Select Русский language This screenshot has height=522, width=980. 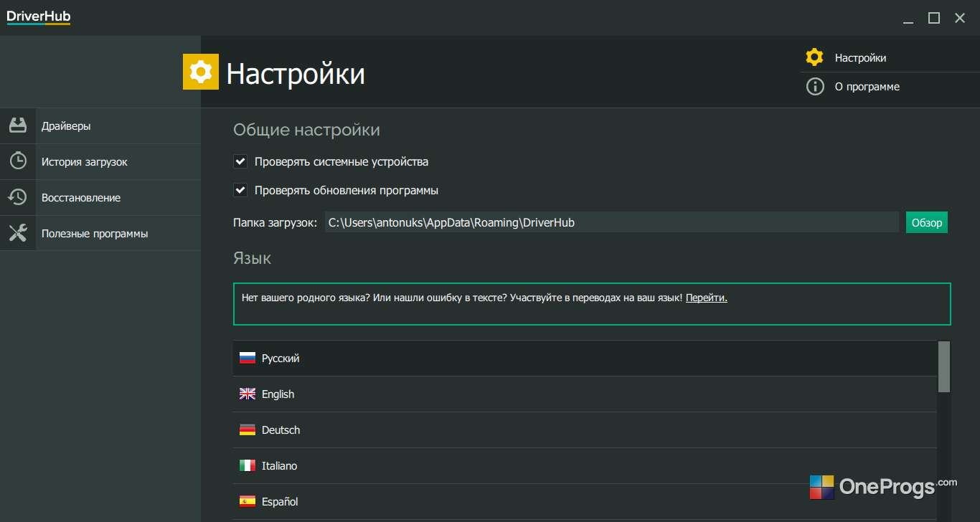(585, 359)
